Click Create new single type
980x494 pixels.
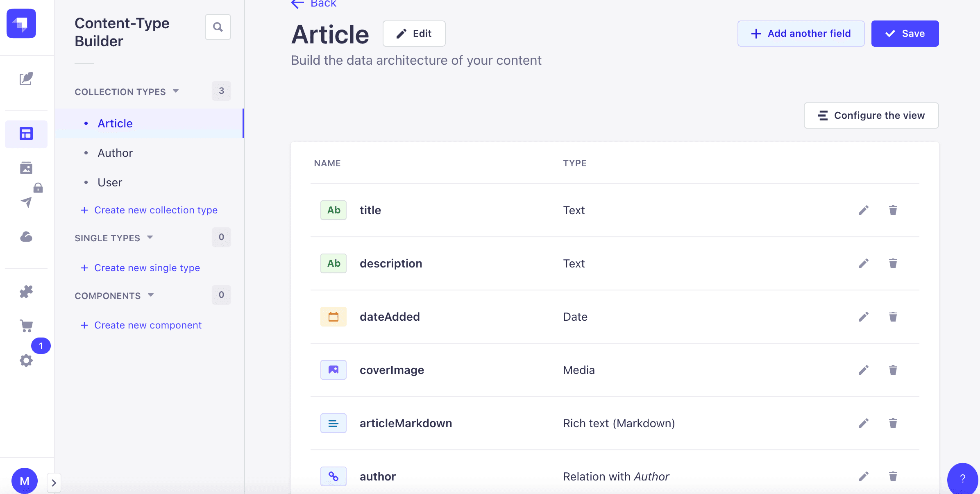tap(141, 267)
